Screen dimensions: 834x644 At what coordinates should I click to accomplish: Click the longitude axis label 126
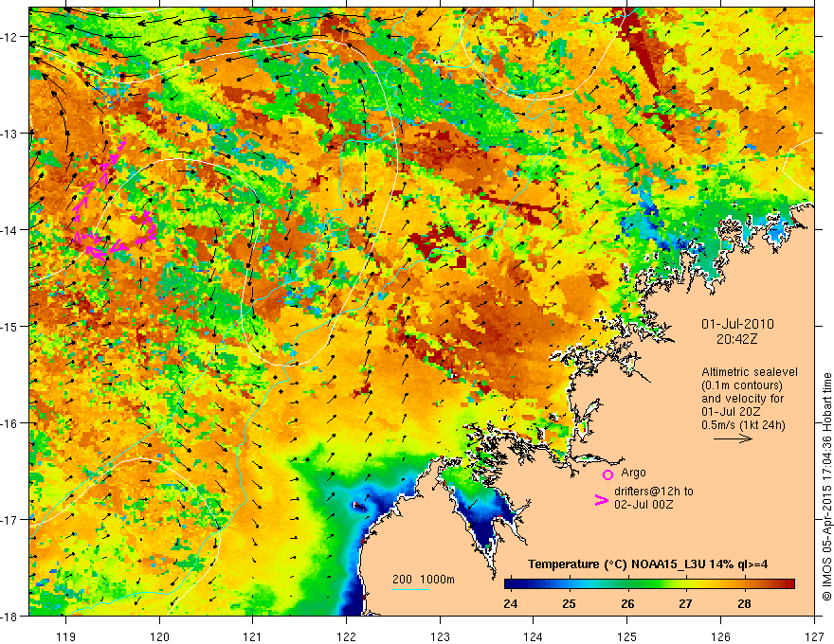[720, 636]
